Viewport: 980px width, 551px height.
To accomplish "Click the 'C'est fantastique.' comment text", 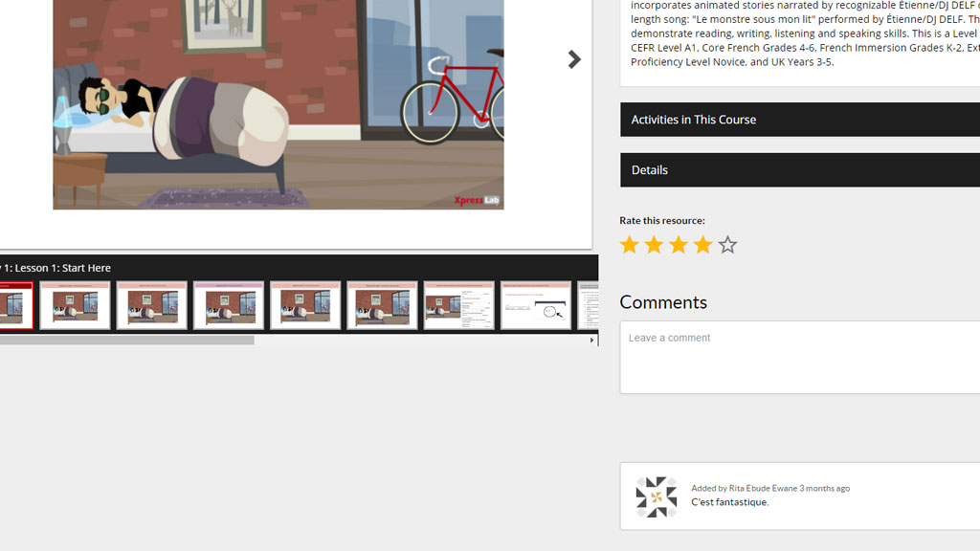I will click(729, 502).
